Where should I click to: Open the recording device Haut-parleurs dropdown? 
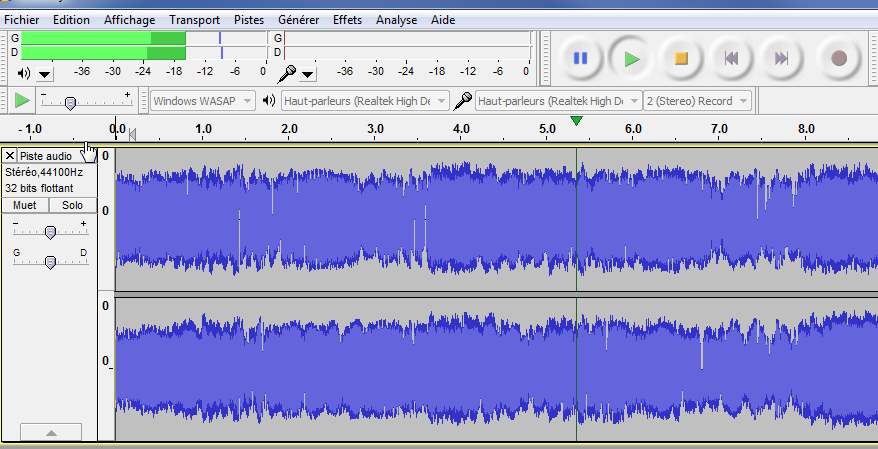click(558, 101)
